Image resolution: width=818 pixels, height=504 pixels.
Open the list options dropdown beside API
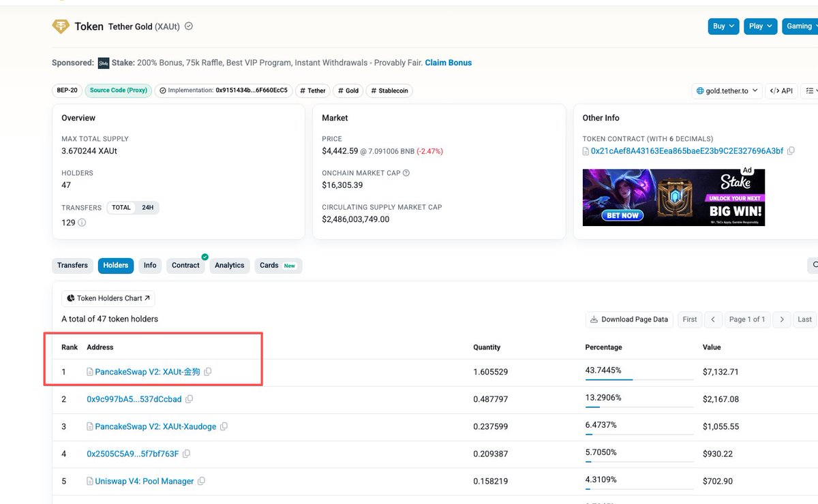(x=809, y=91)
